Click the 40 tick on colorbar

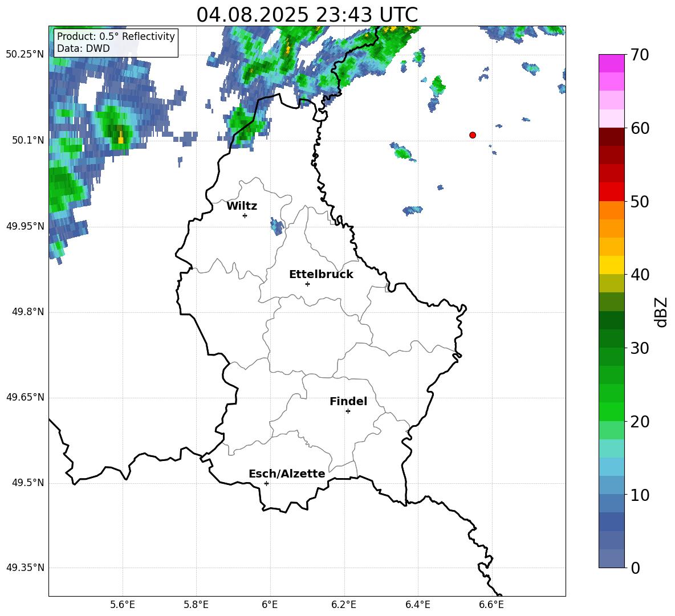640,275
